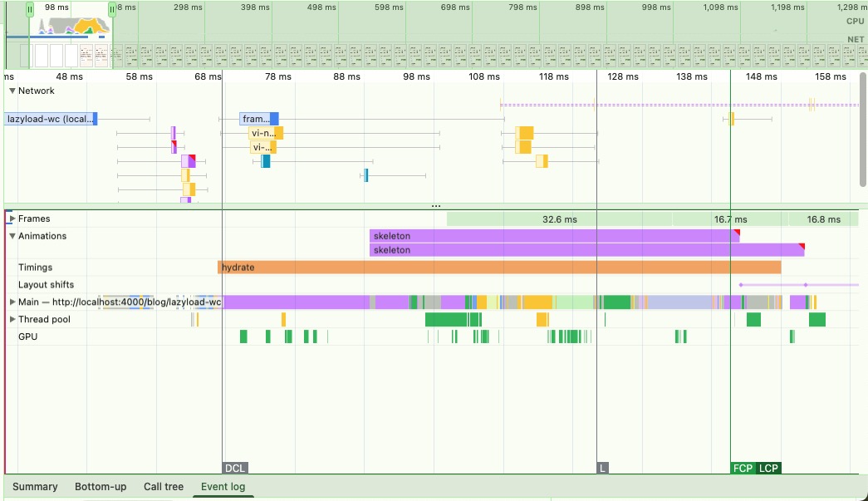Viewport: 868px width, 501px height.
Task: Switch to the Summary tab
Action: [35, 487]
